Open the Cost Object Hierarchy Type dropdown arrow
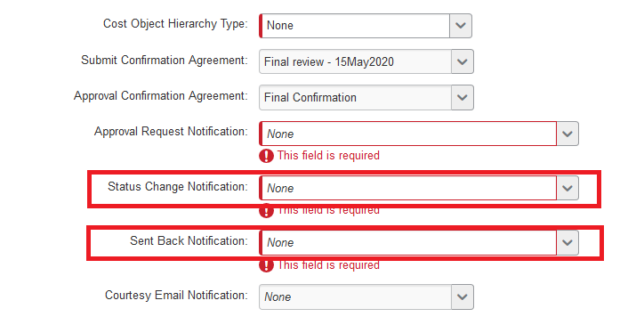644x333 pixels. 461,26
